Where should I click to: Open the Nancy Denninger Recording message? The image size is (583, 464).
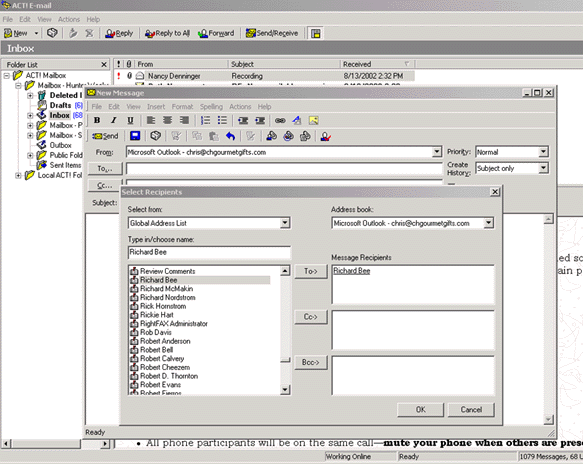tap(264, 76)
